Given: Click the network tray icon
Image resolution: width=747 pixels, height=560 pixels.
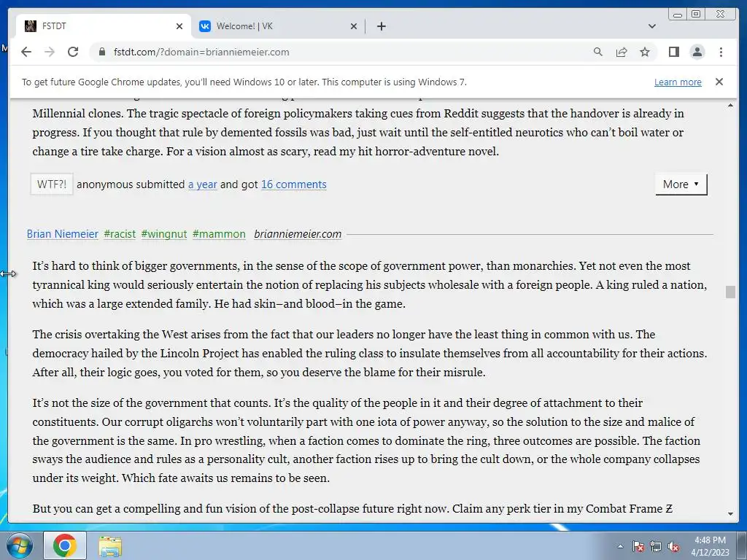Looking at the screenshot, I should 656,546.
